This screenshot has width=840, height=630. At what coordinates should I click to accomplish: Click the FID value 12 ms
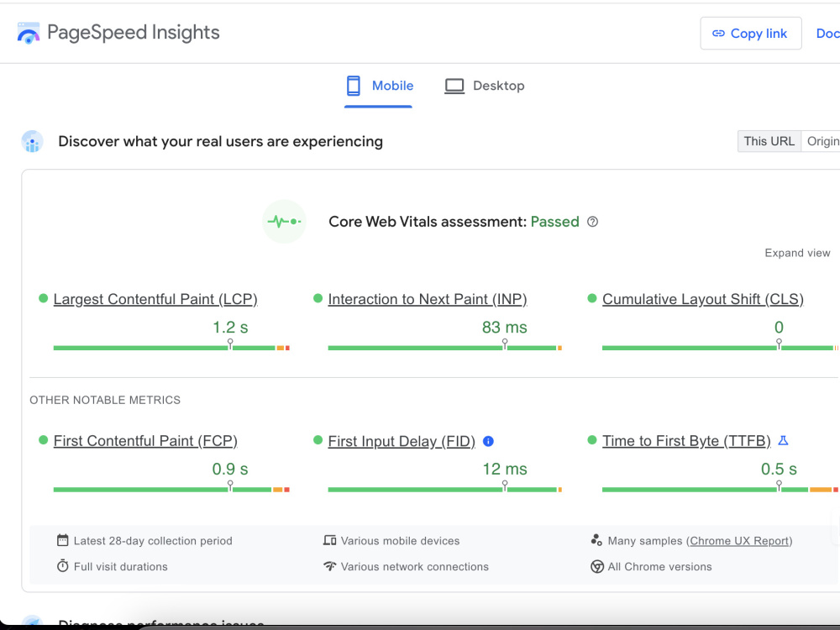pos(505,470)
